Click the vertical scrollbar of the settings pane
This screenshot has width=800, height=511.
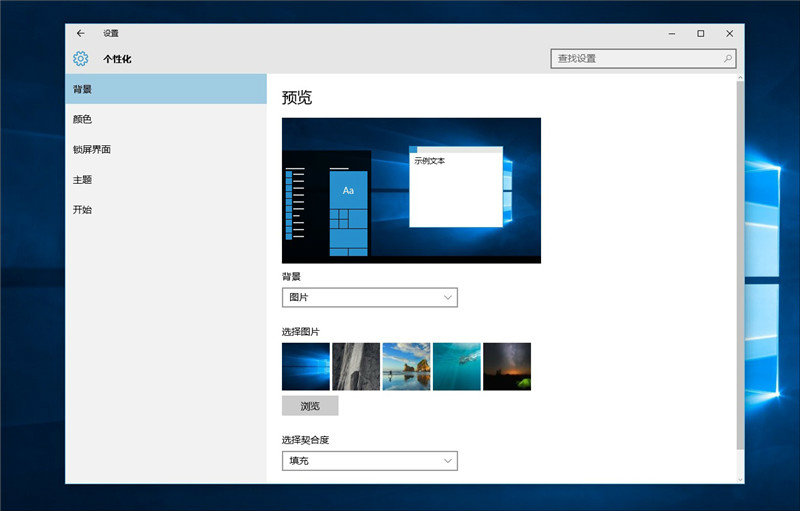click(740, 260)
